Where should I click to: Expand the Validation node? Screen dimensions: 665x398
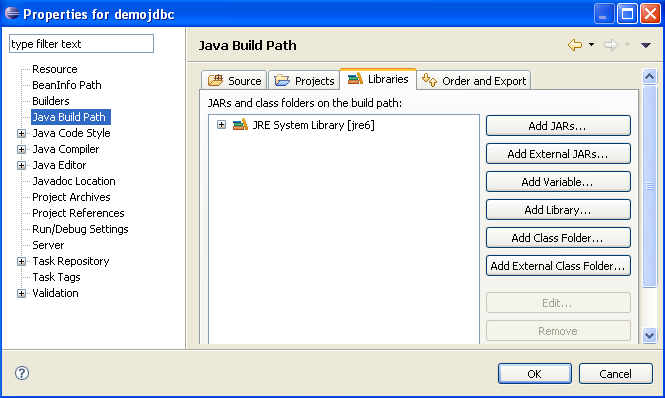pyautogui.click(x=21, y=293)
